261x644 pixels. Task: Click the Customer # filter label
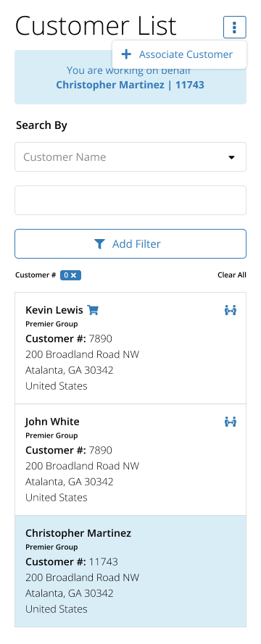pyautogui.click(x=36, y=275)
